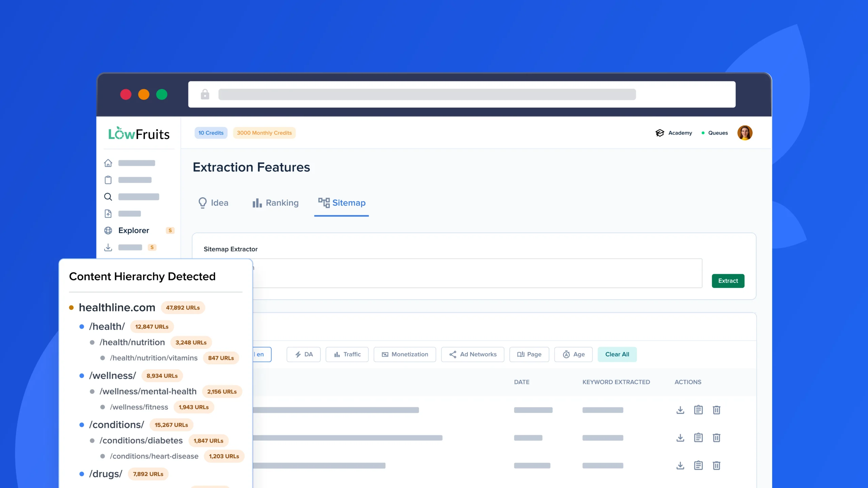Click the sidebar download icon marked S
The height and width of the screenshot is (488, 868).
point(108,247)
